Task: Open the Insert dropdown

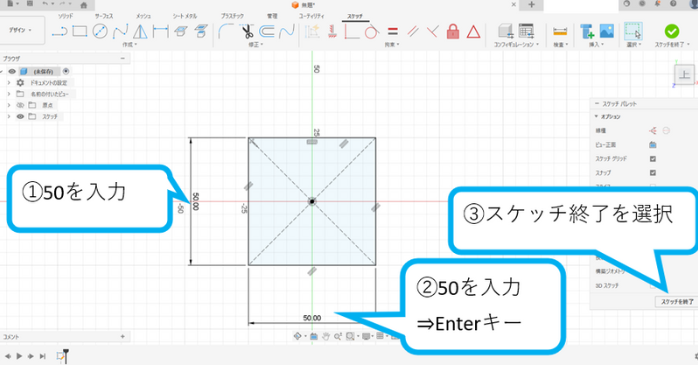Action: coord(597,45)
